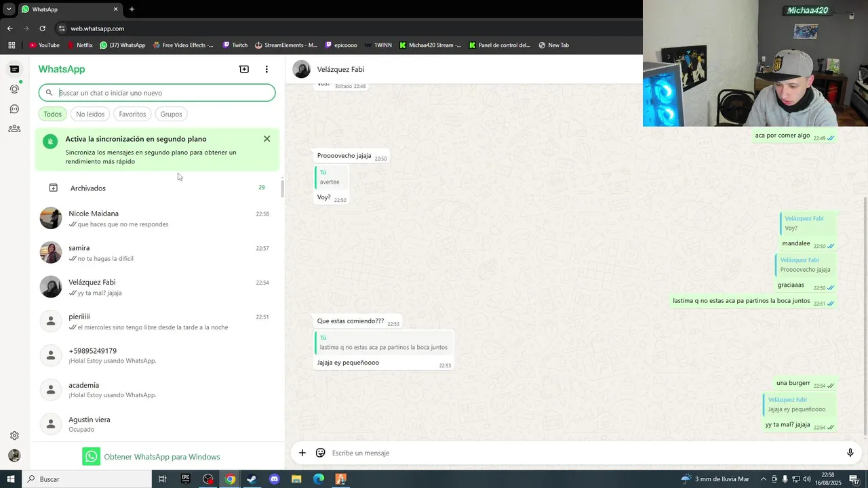Click Nicole Maidana's profile picture
This screenshot has width=868, height=488.
51,218
